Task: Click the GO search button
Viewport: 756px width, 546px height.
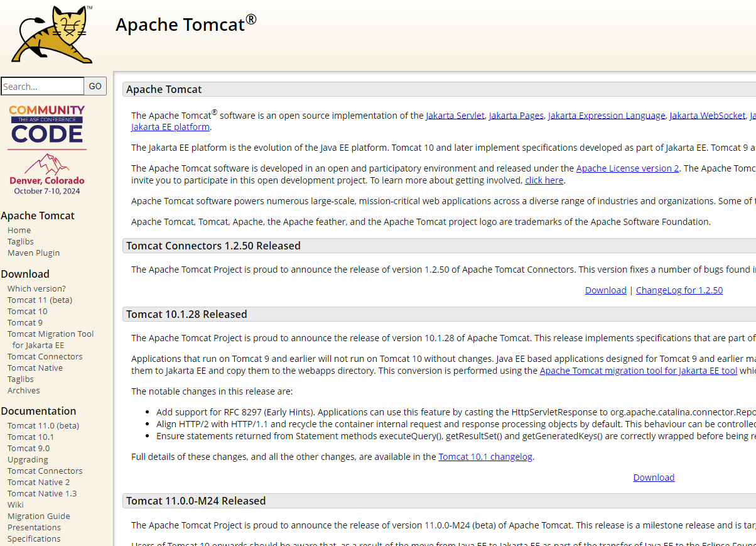Action: tap(95, 86)
